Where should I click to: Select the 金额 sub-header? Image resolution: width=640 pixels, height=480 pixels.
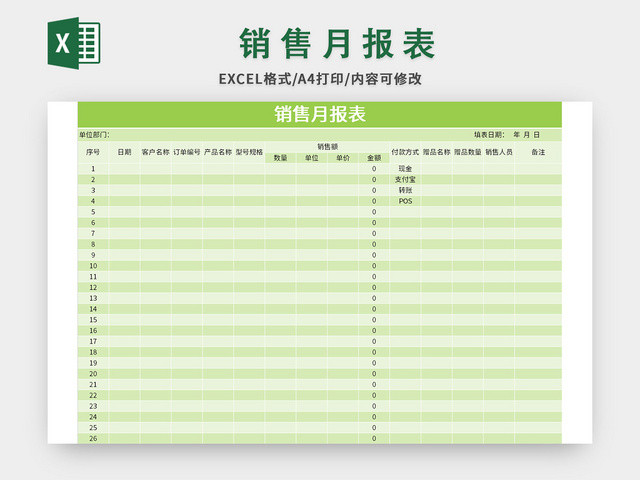pyautogui.click(x=374, y=158)
